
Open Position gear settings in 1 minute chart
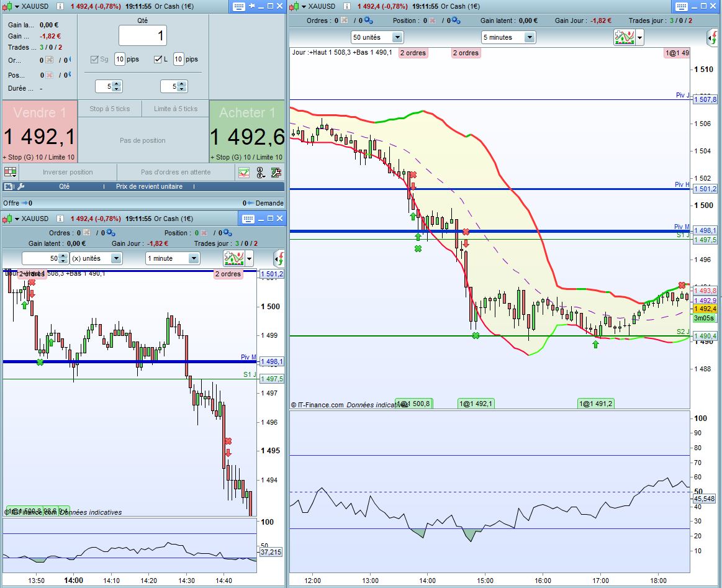[227, 232]
